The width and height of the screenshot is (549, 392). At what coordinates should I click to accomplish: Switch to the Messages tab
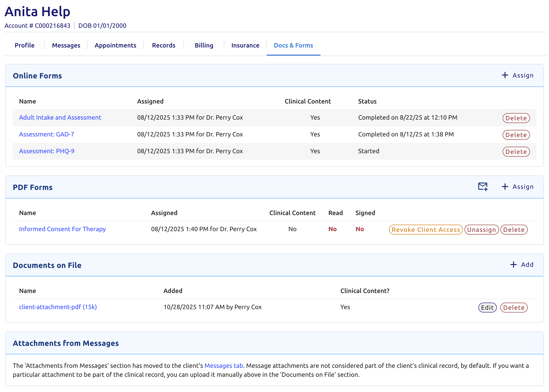(66, 45)
